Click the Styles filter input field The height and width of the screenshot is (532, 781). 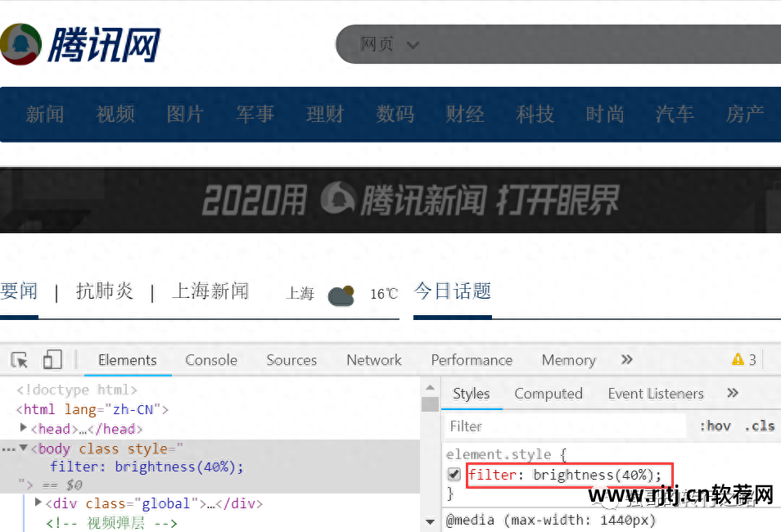pos(563,426)
